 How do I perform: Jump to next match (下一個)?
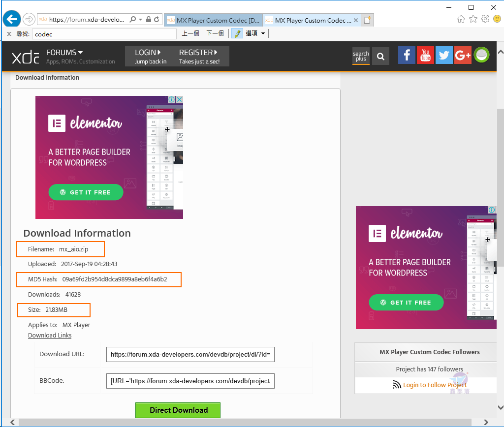click(x=215, y=33)
